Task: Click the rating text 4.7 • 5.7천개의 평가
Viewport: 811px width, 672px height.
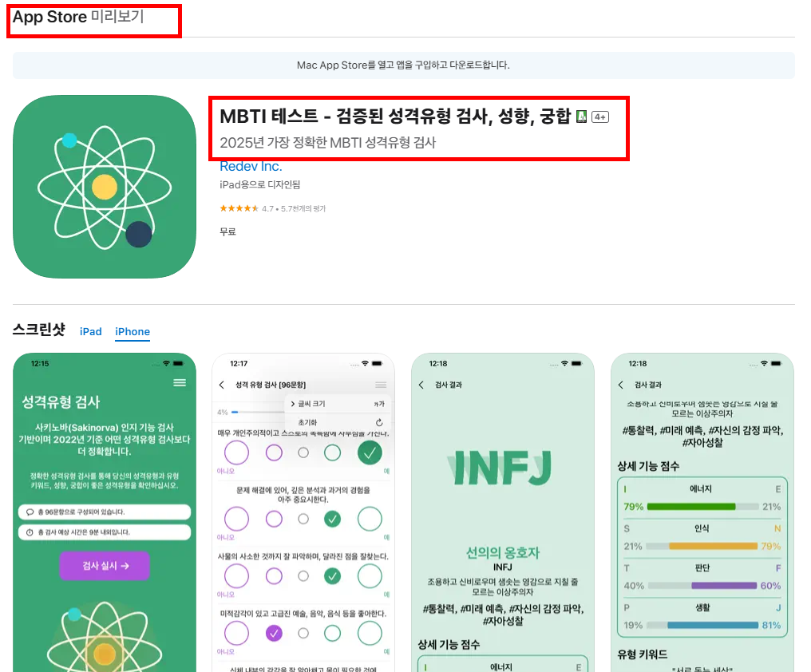Action: 294,208
